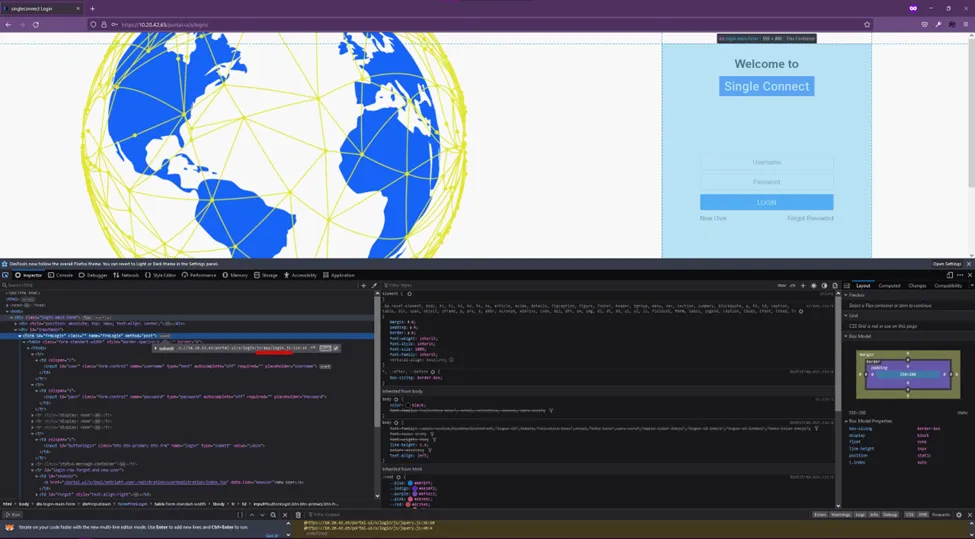Collapse the three-pane inspector sidebar icon
Screen dimensions: 975x539
click(847, 285)
